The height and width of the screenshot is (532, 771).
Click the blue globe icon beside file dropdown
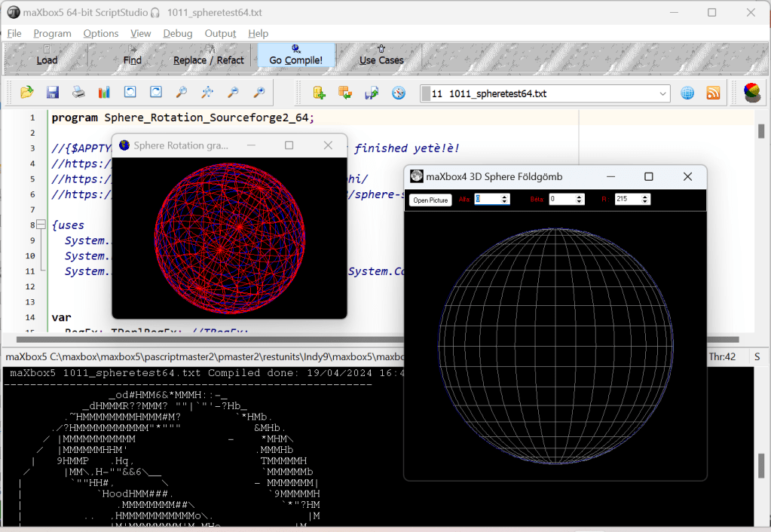tap(687, 93)
